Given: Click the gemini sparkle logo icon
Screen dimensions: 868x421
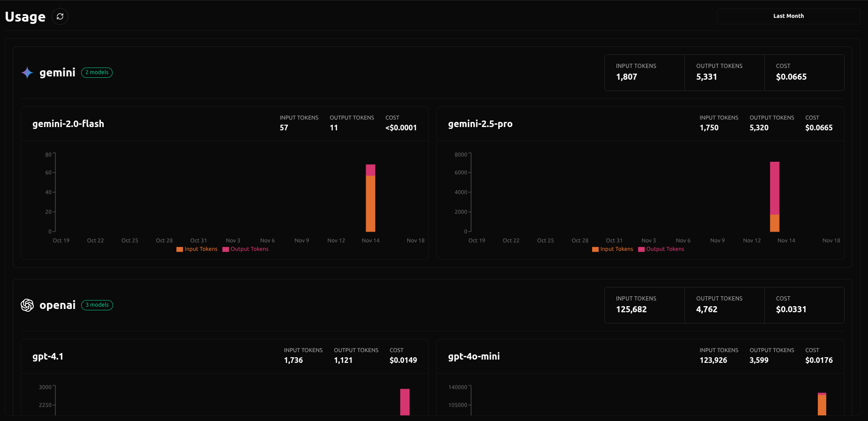Looking at the screenshot, I should [27, 73].
